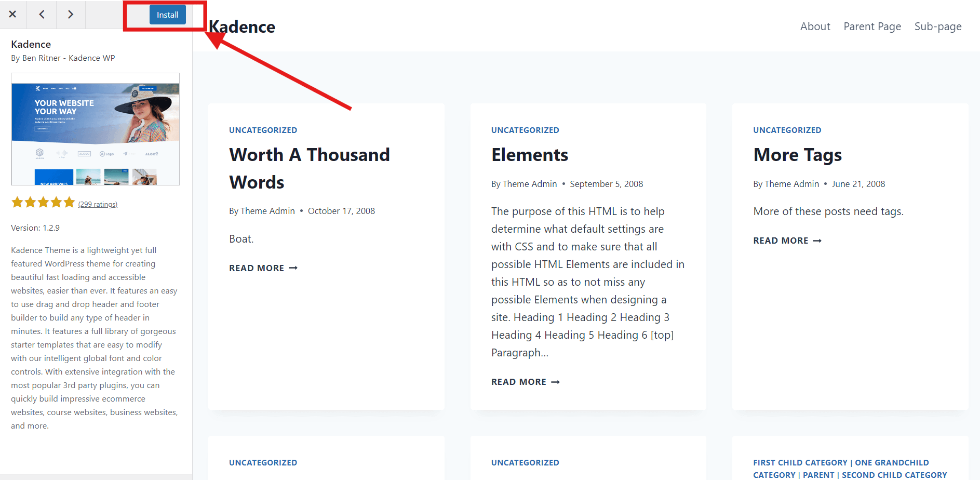Open the Worth A Thousand Words post
This screenshot has height=480, width=980.
[x=309, y=168]
